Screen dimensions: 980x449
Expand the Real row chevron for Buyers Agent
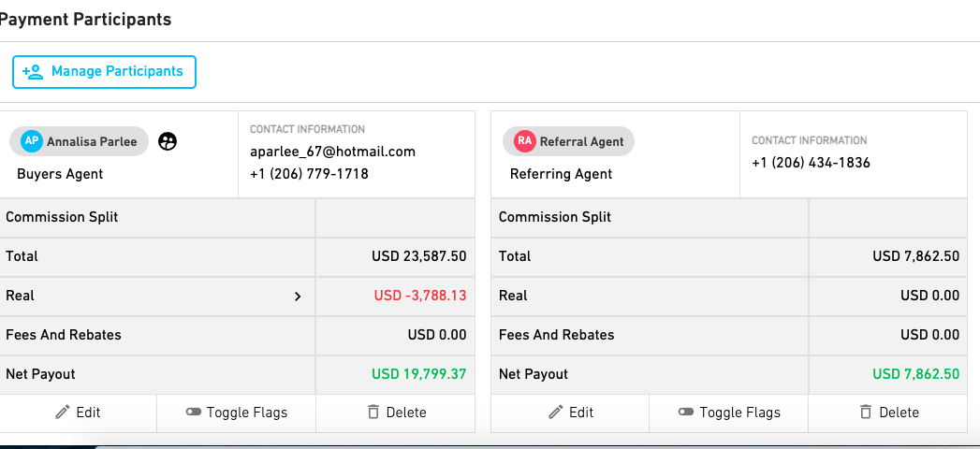(298, 296)
